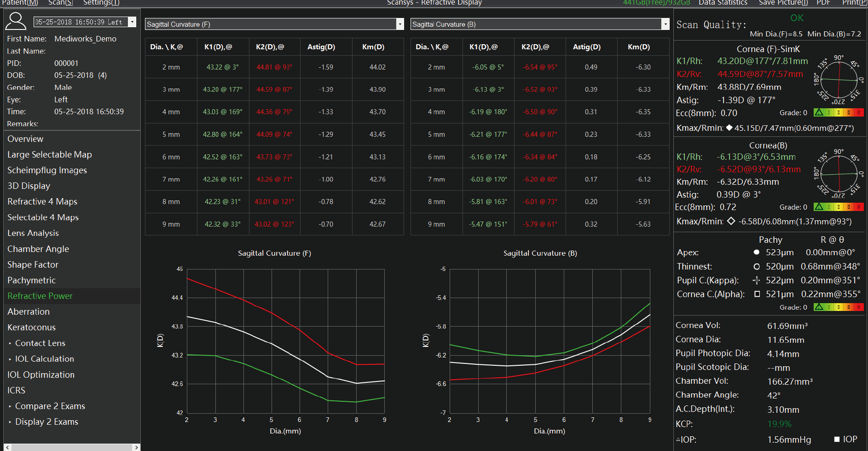Toggle the IOP checkbox
Image resolution: width=868 pixels, height=451 pixels.
tap(837, 439)
